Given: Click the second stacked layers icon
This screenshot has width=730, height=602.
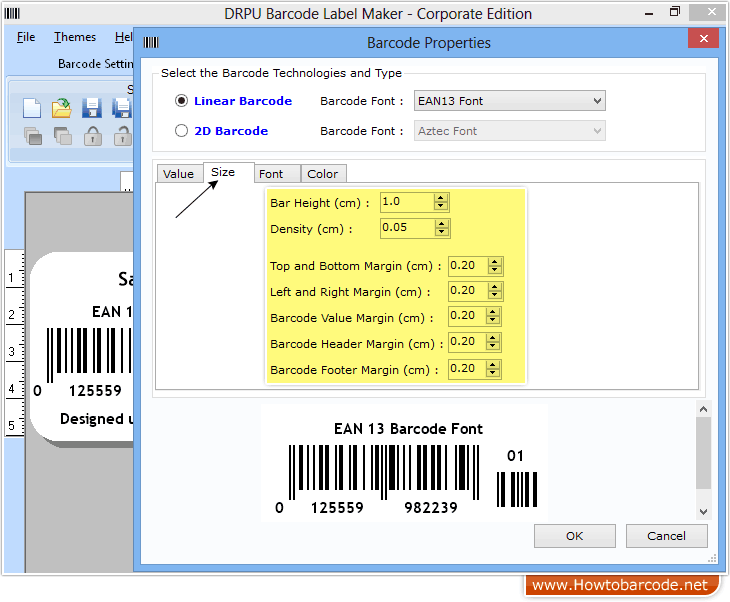Looking at the screenshot, I should [x=63, y=136].
